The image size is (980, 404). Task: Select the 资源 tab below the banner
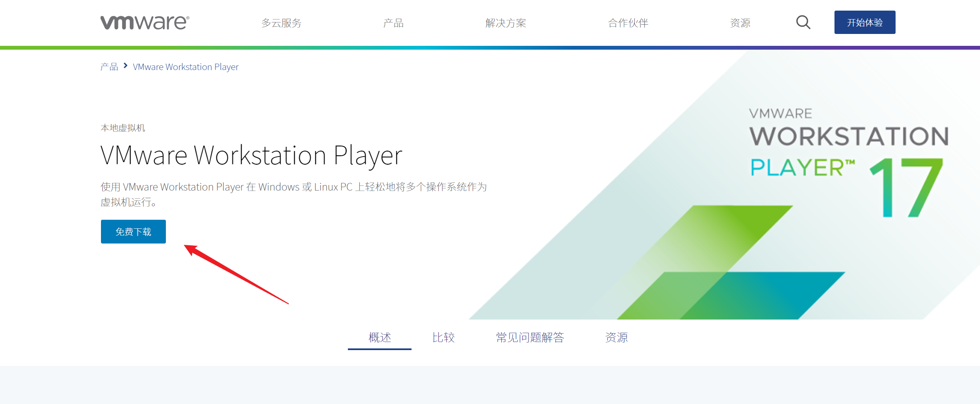pyautogui.click(x=617, y=337)
